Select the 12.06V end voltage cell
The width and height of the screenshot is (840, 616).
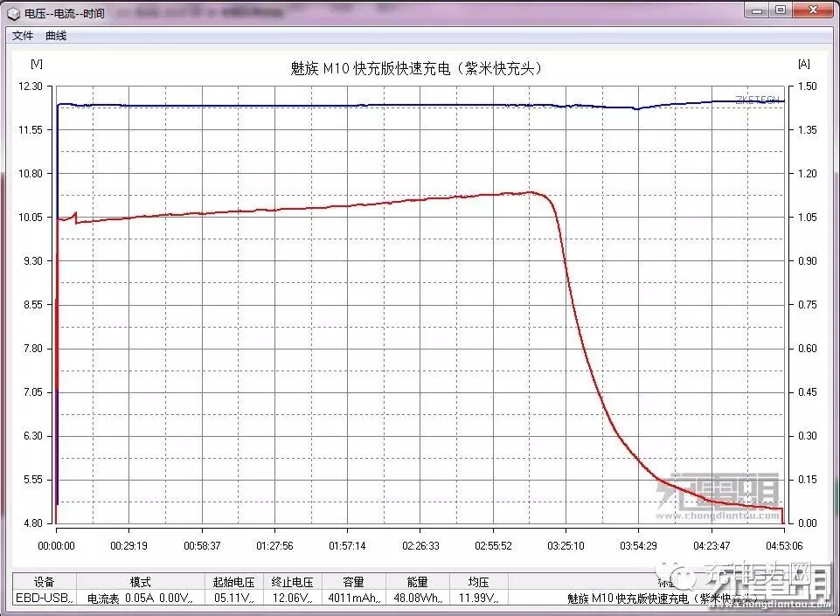coord(293,598)
